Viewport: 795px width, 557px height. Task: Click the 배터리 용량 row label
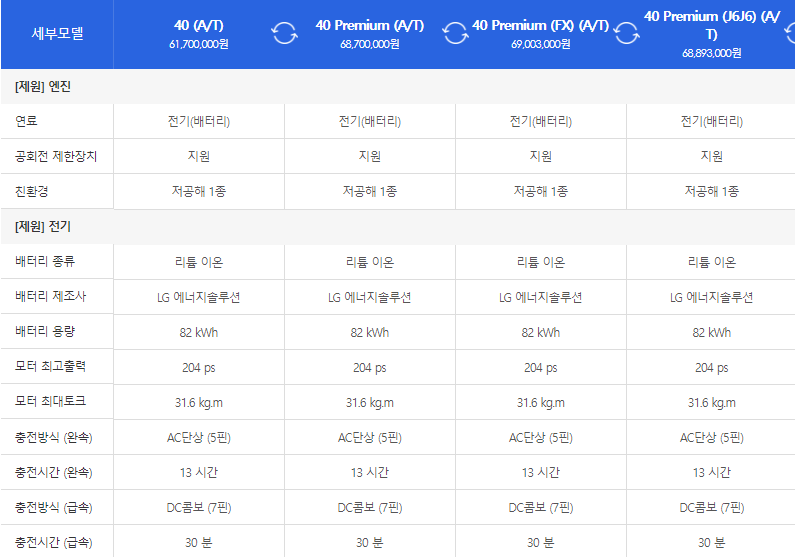point(45,331)
